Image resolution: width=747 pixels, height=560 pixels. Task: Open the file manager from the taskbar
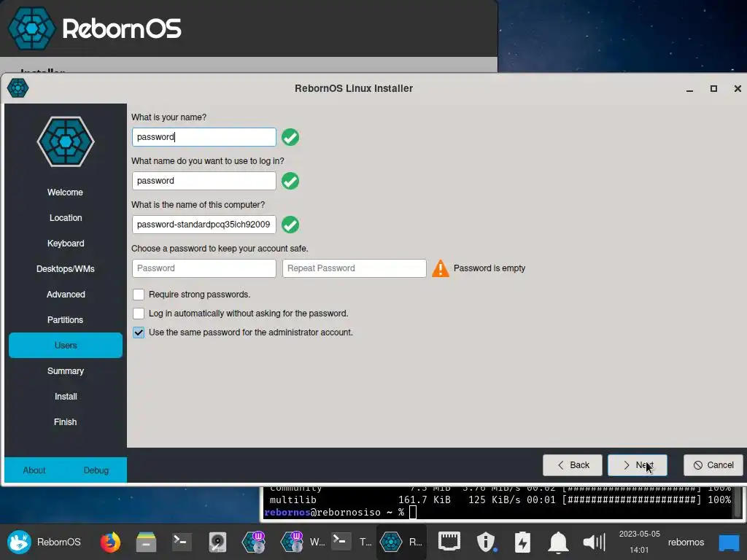pyautogui.click(x=146, y=542)
